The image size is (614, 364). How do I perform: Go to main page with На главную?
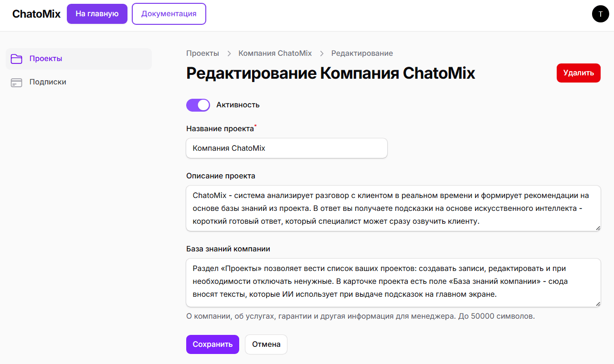pyautogui.click(x=97, y=13)
